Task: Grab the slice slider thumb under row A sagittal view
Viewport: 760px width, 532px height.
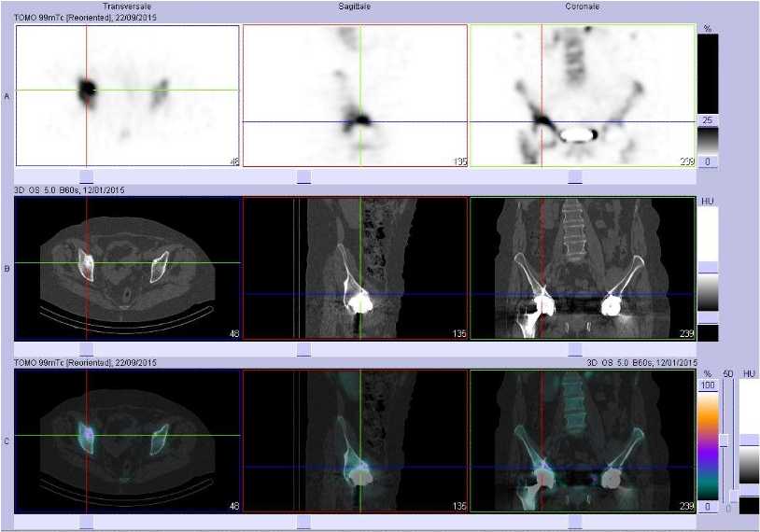Action: point(303,176)
